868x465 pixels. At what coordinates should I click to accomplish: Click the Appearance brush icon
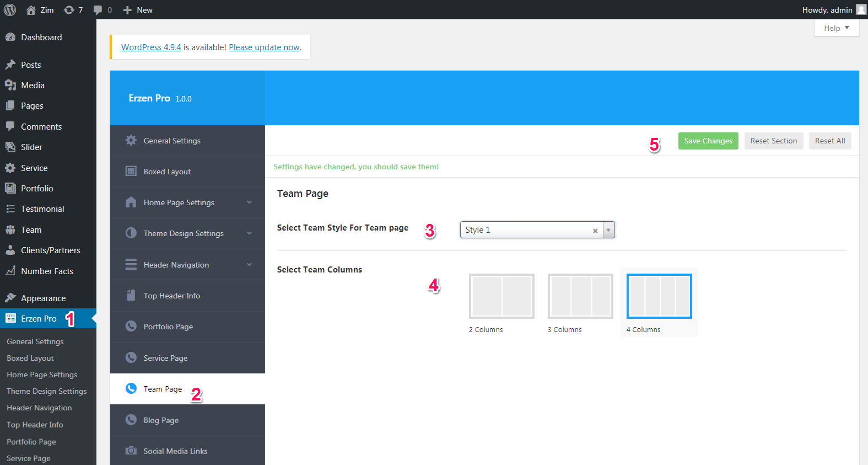(10, 298)
